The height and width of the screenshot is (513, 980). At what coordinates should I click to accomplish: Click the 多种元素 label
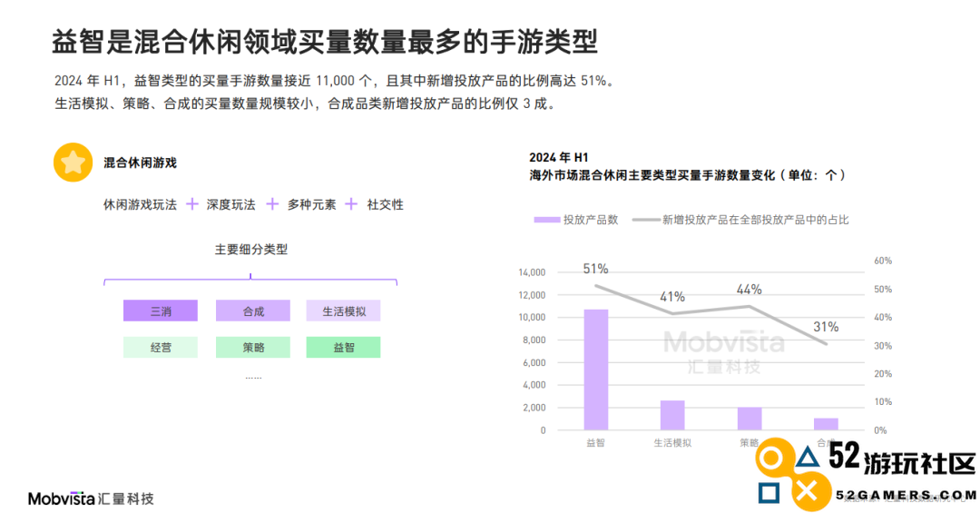[312, 204]
